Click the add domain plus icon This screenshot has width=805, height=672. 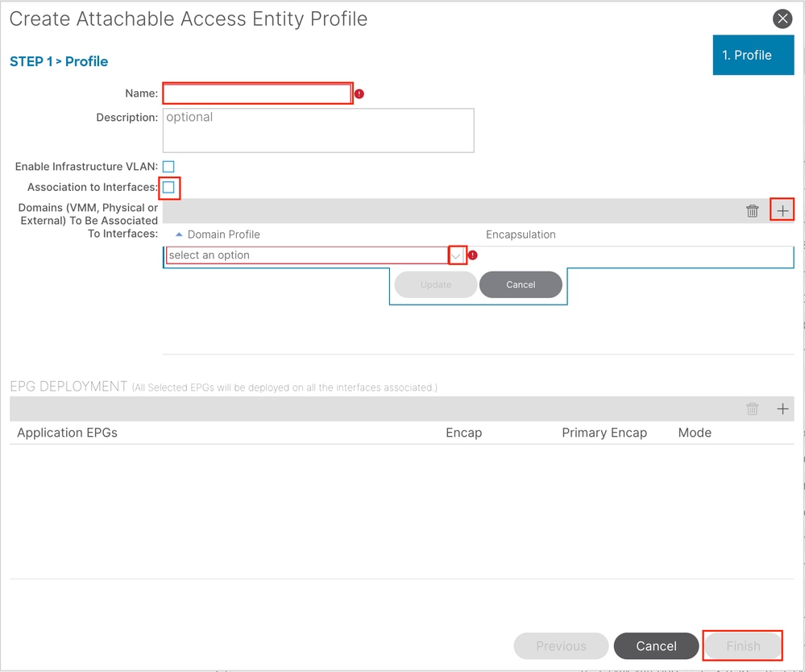point(782,211)
